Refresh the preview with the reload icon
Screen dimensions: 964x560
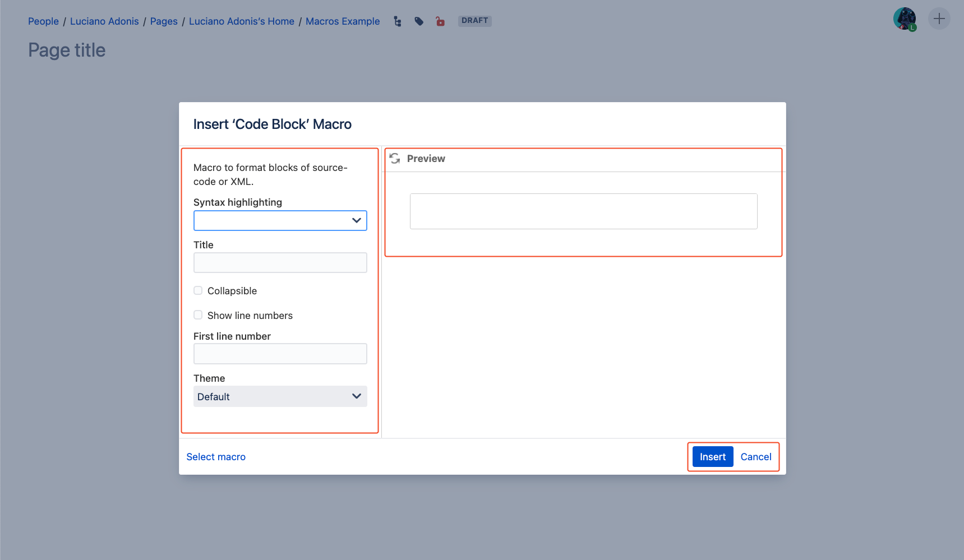tap(395, 159)
